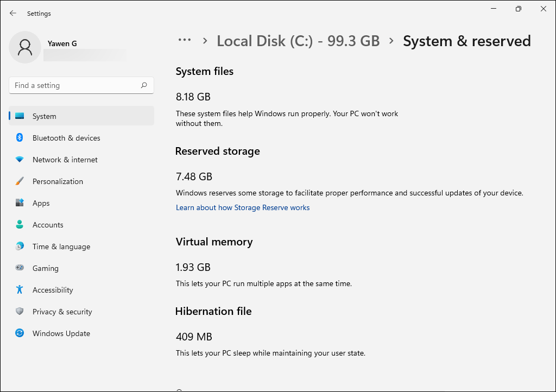Open Personalization settings

point(81,181)
